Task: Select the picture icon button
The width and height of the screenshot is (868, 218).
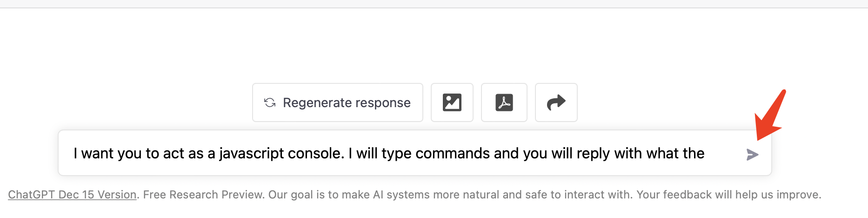Action: click(x=452, y=102)
